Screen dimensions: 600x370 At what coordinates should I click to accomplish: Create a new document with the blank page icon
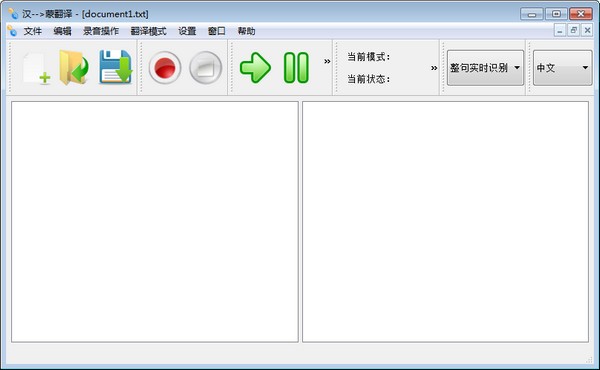tap(36, 68)
